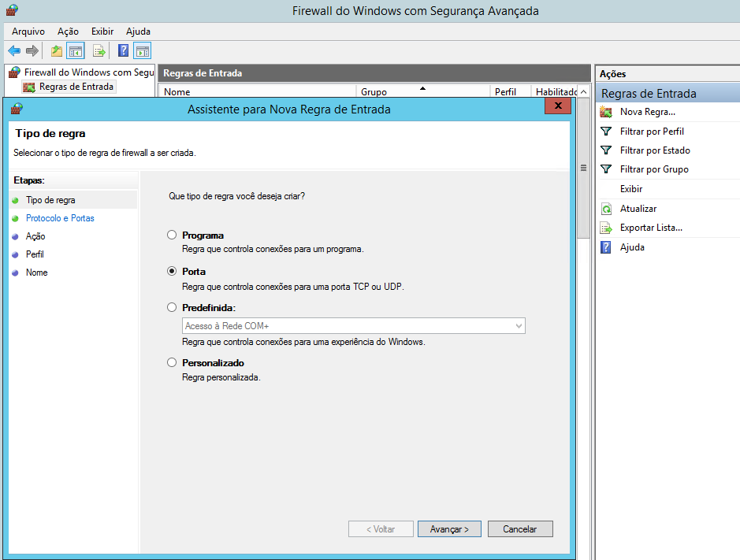Click the Up One Level folder icon
The height and width of the screenshot is (560, 740).
57,50
